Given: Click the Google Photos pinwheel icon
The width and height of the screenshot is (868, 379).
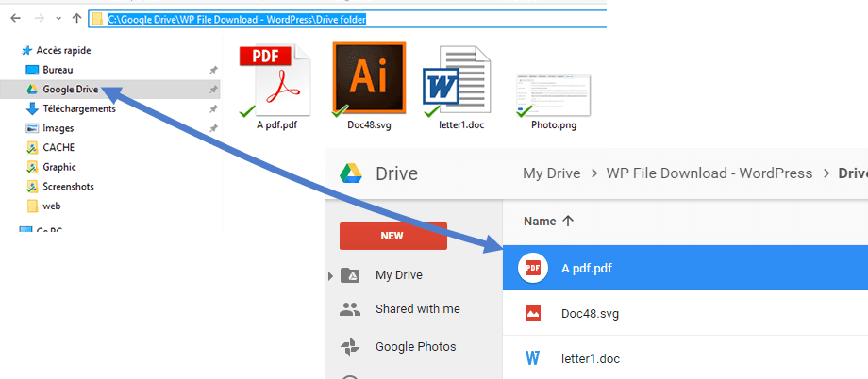Looking at the screenshot, I should coord(350,346).
